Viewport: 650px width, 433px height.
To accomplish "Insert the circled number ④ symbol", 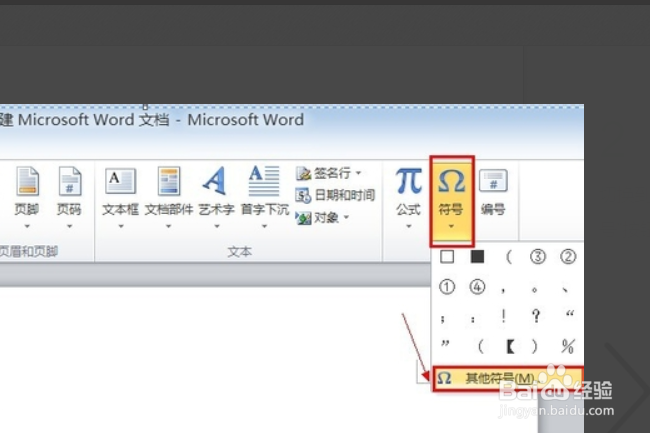I will click(478, 287).
